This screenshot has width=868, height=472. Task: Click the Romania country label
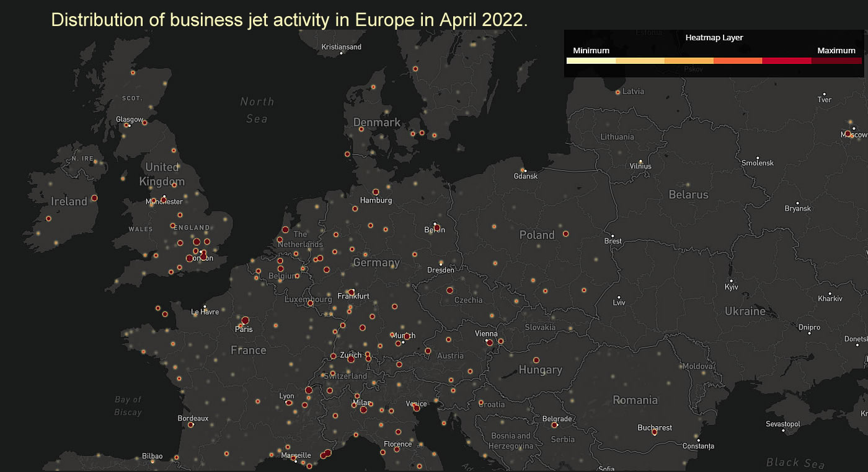click(635, 400)
